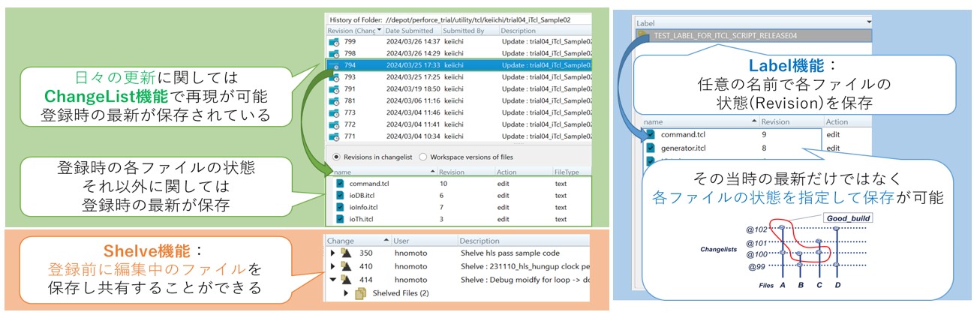Image resolution: width=980 pixels, height=315 pixels.
Task: Select the TEST_LABEL_FOR_ITCL_SCRIPT_RELEASE04 label row
Action: pyautogui.click(x=752, y=35)
